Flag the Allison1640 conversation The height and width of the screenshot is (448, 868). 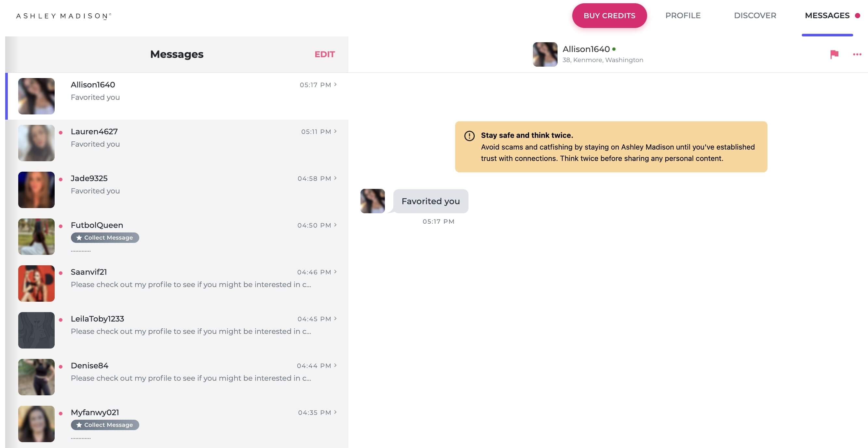tap(834, 54)
